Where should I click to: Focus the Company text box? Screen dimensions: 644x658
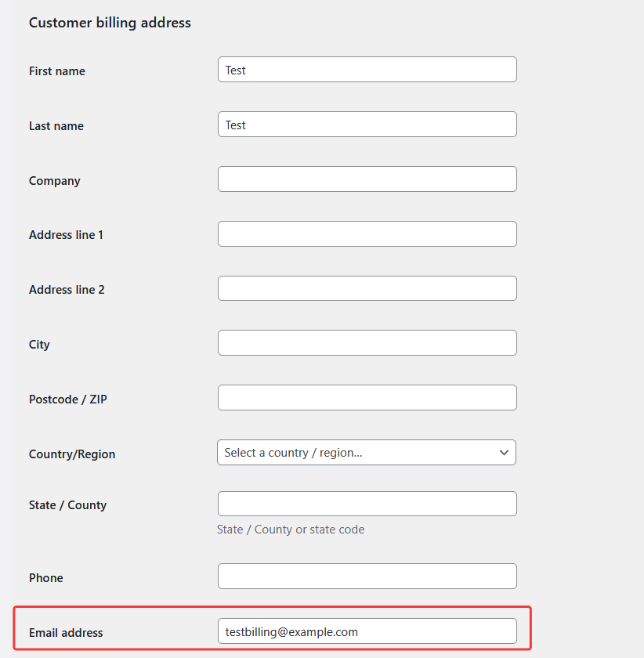[367, 179]
